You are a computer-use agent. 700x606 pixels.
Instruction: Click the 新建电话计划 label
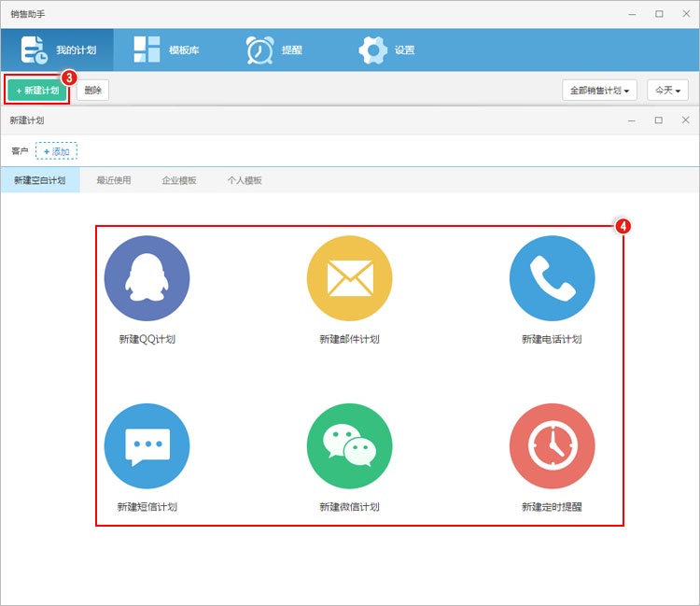coord(553,339)
